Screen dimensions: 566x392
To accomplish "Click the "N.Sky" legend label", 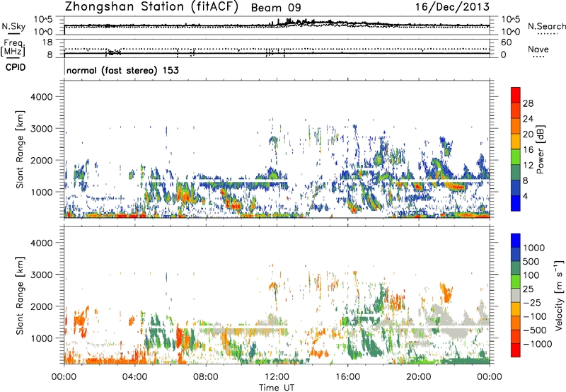I will point(13,26).
